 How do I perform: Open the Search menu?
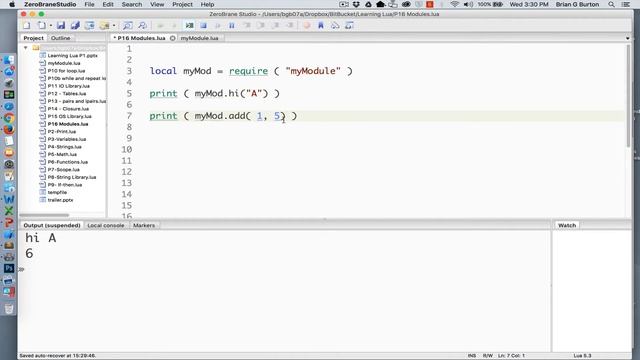click(132, 4)
